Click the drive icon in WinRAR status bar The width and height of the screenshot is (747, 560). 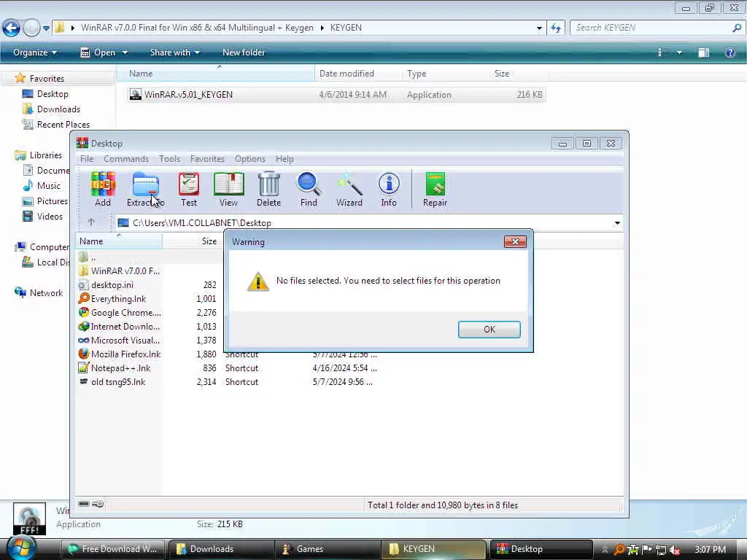pyautogui.click(x=84, y=504)
